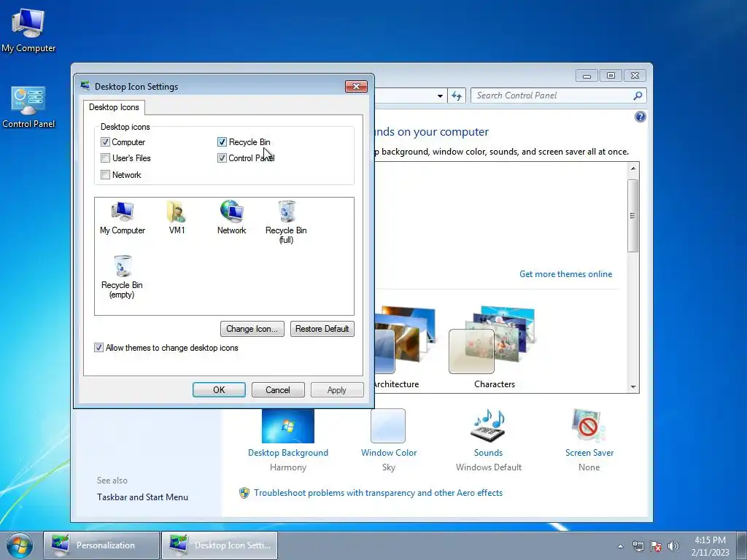
Task: Click the shield icon beside Troubleshoot link
Action: pos(244,493)
